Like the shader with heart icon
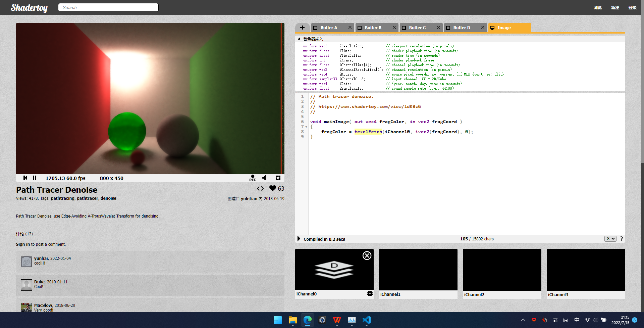 coord(273,188)
